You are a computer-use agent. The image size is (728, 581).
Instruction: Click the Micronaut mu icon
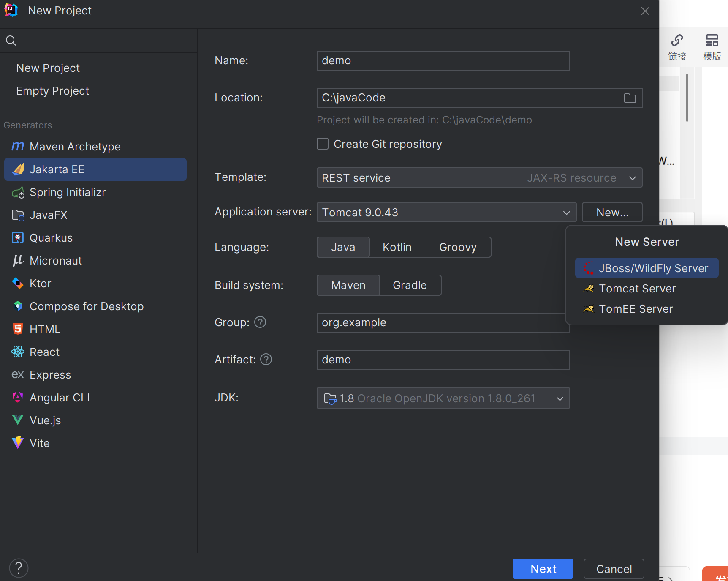click(x=18, y=261)
